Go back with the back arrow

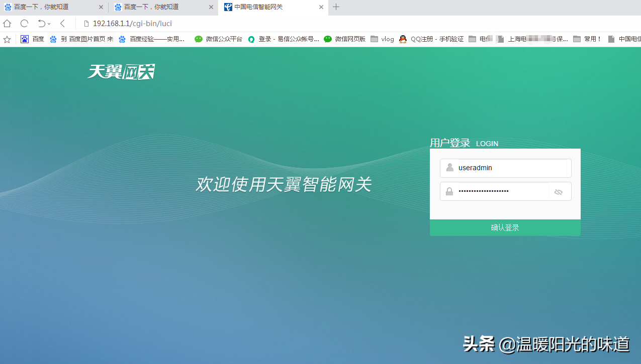tap(62, 24)
